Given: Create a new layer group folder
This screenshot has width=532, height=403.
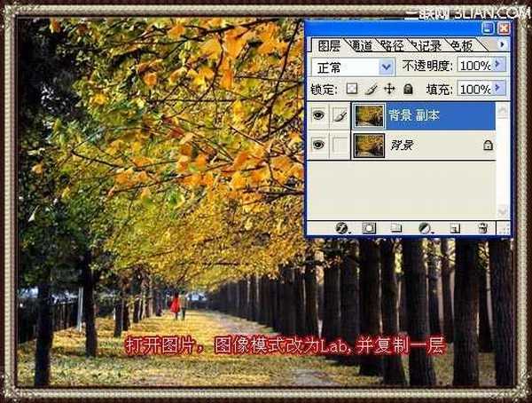Looking at the screenshot, I should pyautogui.click(x=396, y=228).
